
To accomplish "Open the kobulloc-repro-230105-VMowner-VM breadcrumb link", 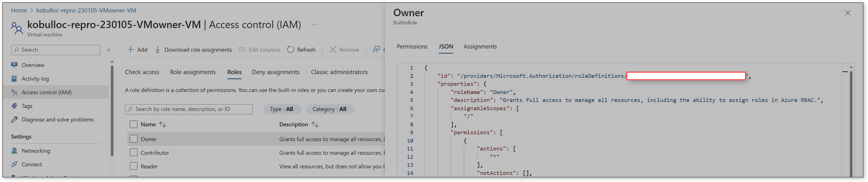I will [x=86, y=11].
